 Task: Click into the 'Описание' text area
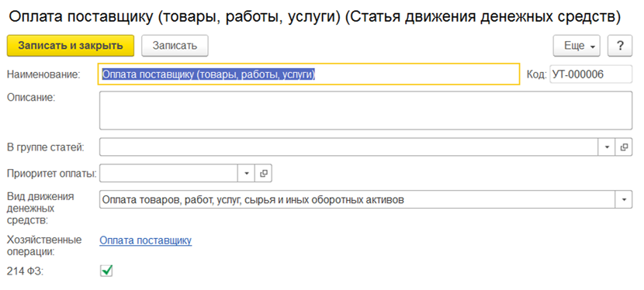[365, 110]
